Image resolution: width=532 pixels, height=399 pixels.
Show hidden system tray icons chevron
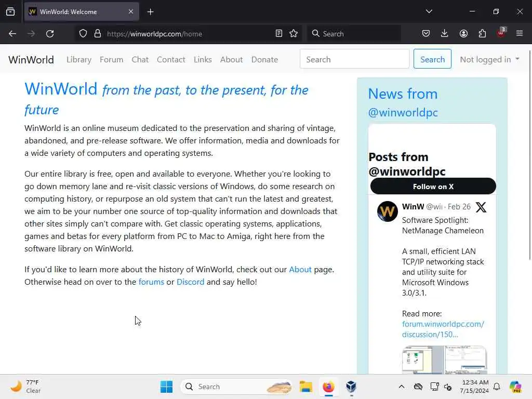pos(402,387)
